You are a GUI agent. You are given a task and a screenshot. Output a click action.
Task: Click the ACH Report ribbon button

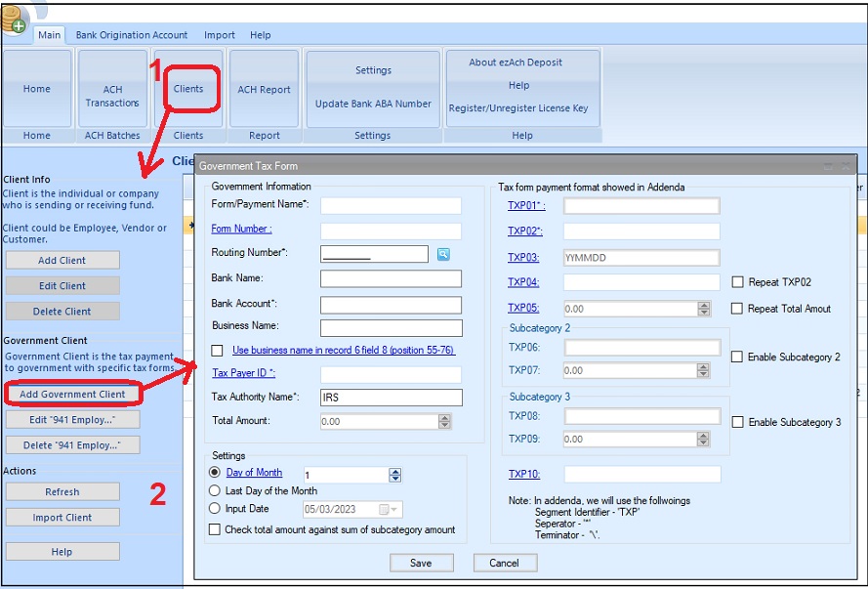click(264, 90)
